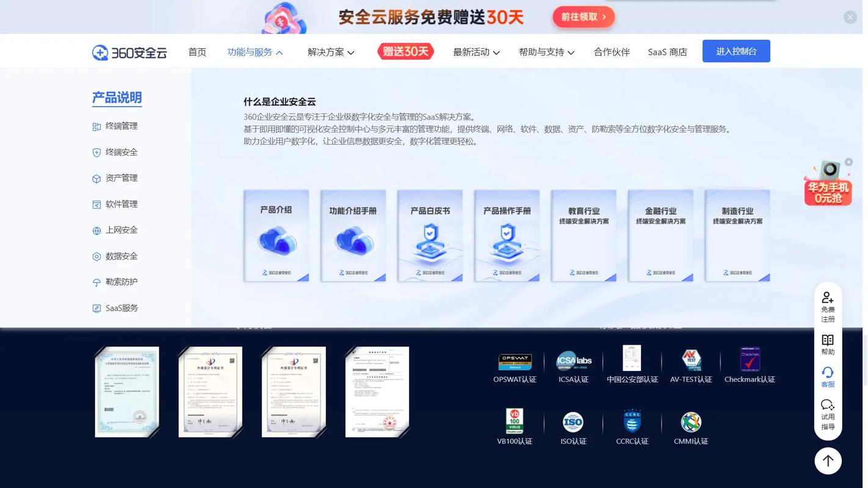The height and width of the screenshot is (488, 868).
Task: Select the 上网安全 globe icon
Action: point(96,231)
